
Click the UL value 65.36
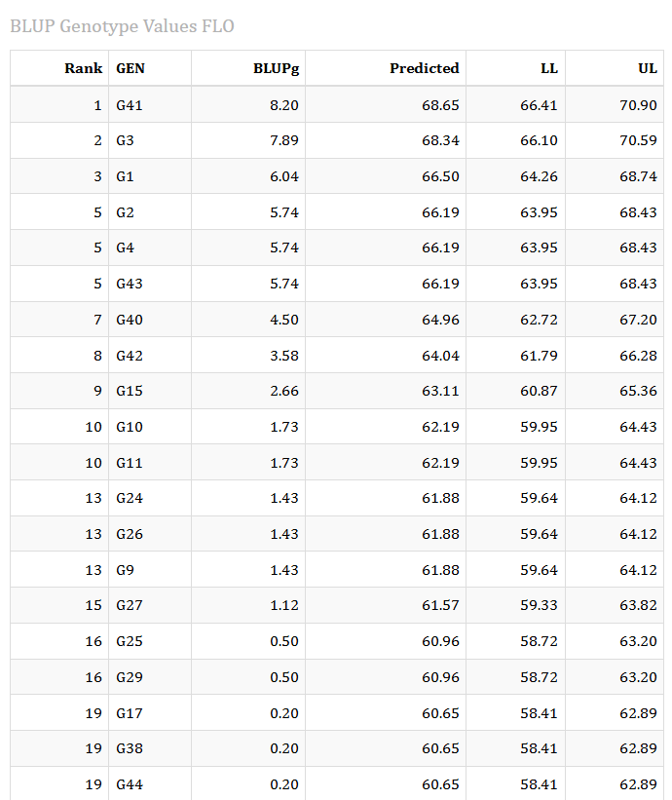point(638,391)
